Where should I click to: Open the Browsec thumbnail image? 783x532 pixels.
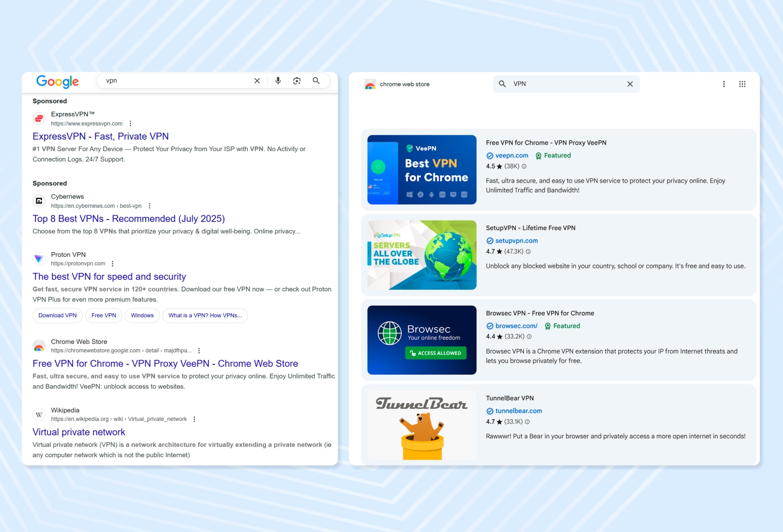click(422, 340)
